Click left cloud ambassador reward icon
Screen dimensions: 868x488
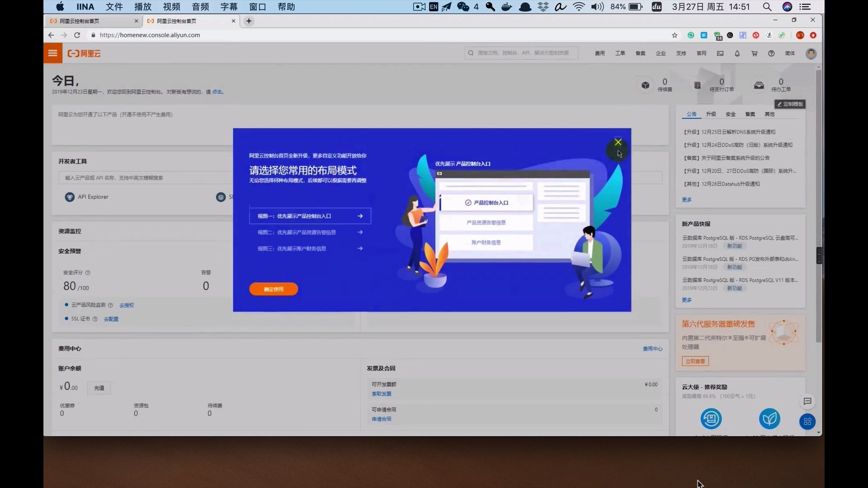click(x=711, y=418)
